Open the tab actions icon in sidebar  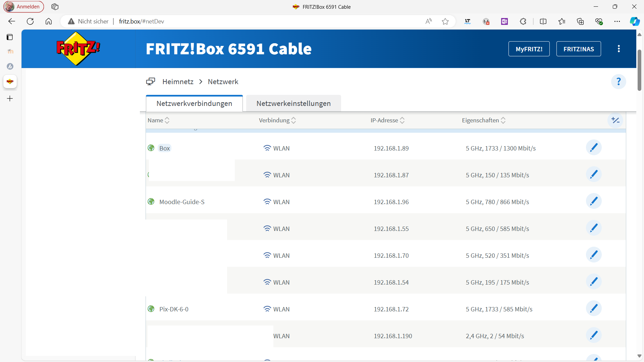(x=10, y=37)
